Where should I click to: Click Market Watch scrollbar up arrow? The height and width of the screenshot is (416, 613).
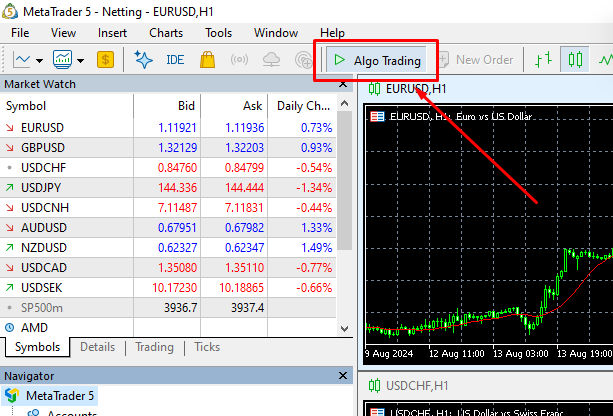tap(344, 104)
